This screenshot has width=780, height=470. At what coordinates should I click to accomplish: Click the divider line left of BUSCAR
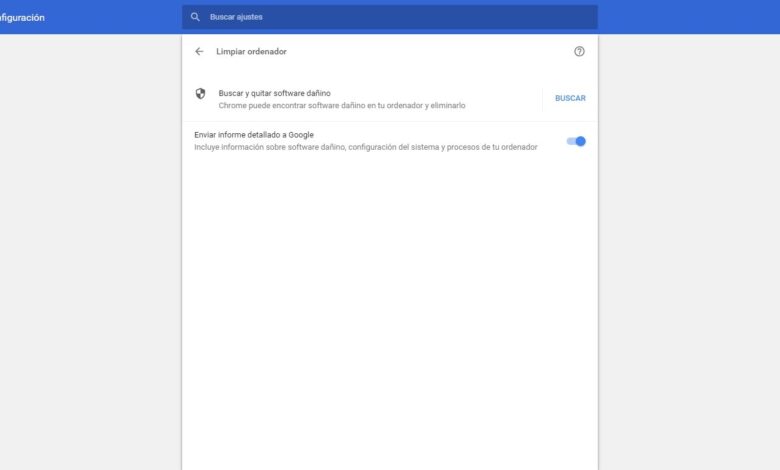pos(542,98)
